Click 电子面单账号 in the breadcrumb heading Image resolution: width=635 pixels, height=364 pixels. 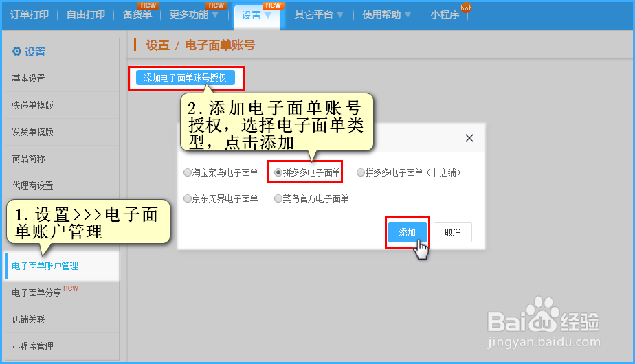click(220, 45)
